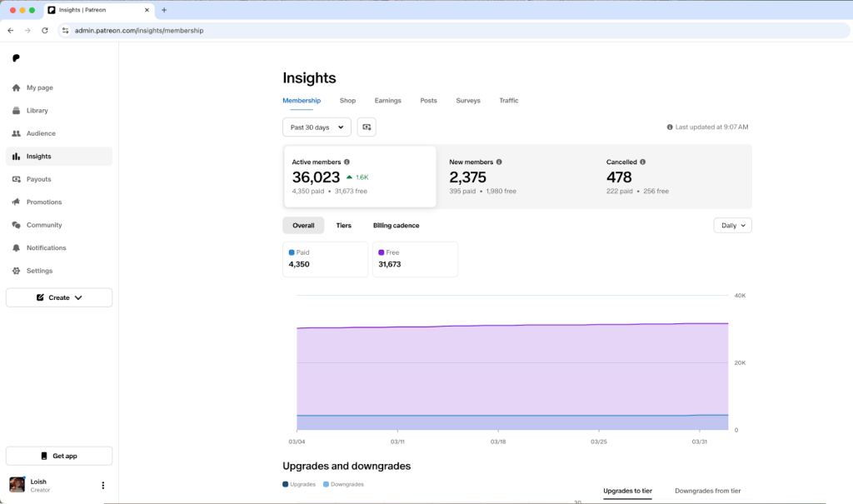Click the Settings gear icon
The width and height of the screenshot is (853, 504).
17,271
